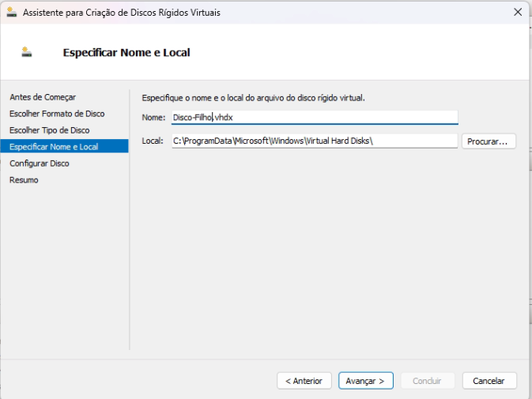Go to the Antes de Começar step
Screen dimensions: 532x399
point(43,97)
